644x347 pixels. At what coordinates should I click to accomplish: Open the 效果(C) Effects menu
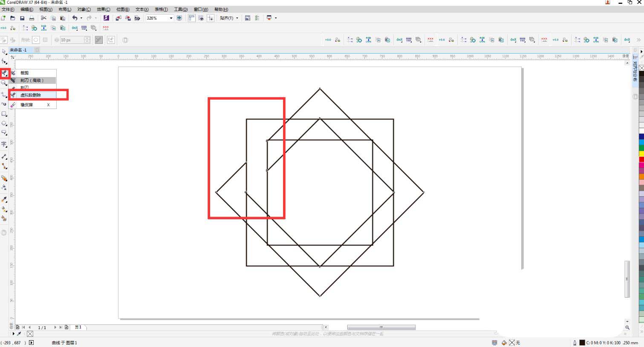click(103, 9)
